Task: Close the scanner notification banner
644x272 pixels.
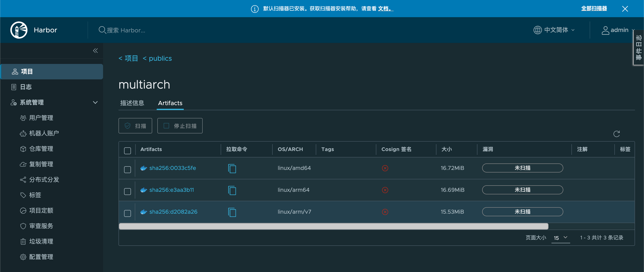Action: [625, 9]
